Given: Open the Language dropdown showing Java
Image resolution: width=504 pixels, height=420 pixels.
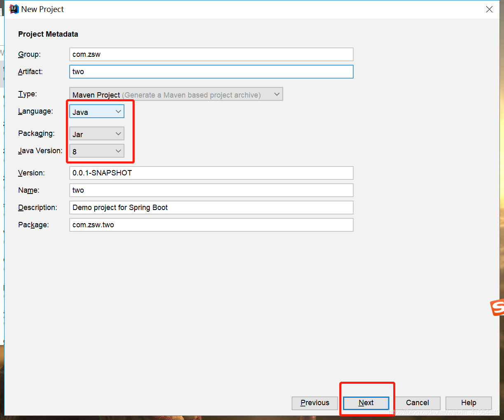Looking at the screenshot, I should tap(97, 112).
